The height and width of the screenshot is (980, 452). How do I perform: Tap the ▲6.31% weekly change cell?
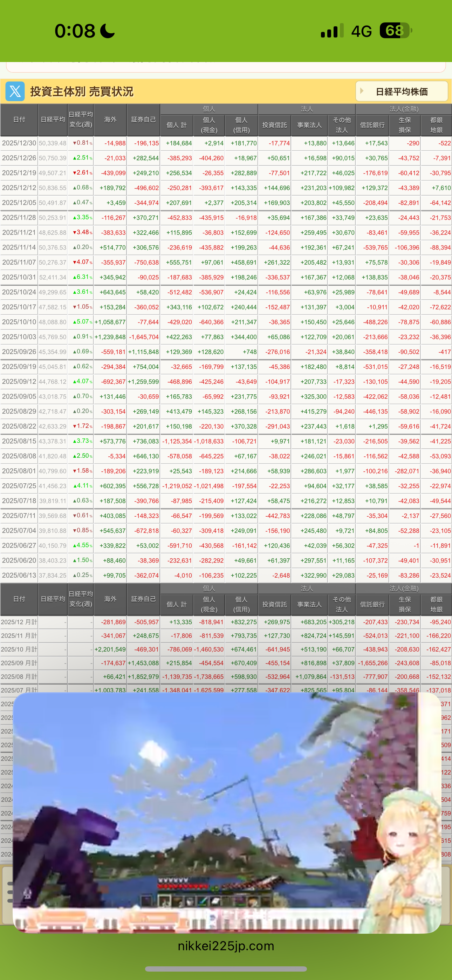81,277
